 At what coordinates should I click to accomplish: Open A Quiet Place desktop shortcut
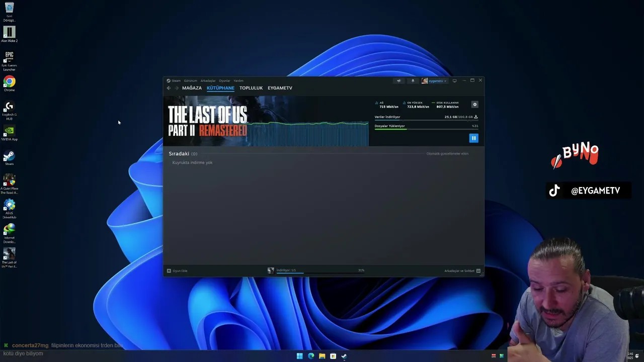pos(9,185)
